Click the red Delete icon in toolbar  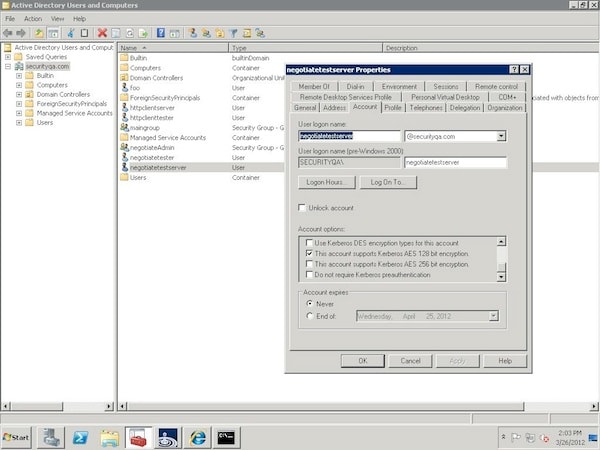click(x=102, y=33)
